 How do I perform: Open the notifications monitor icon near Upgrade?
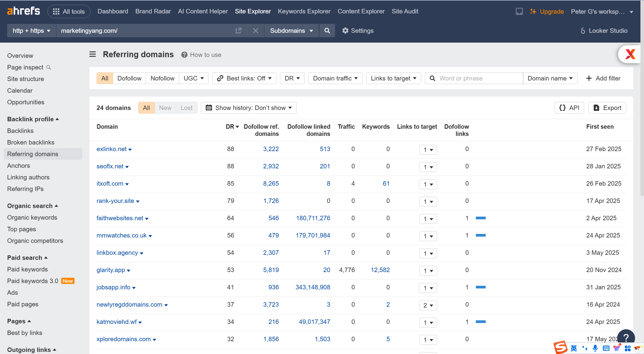(x=519, y=11)
